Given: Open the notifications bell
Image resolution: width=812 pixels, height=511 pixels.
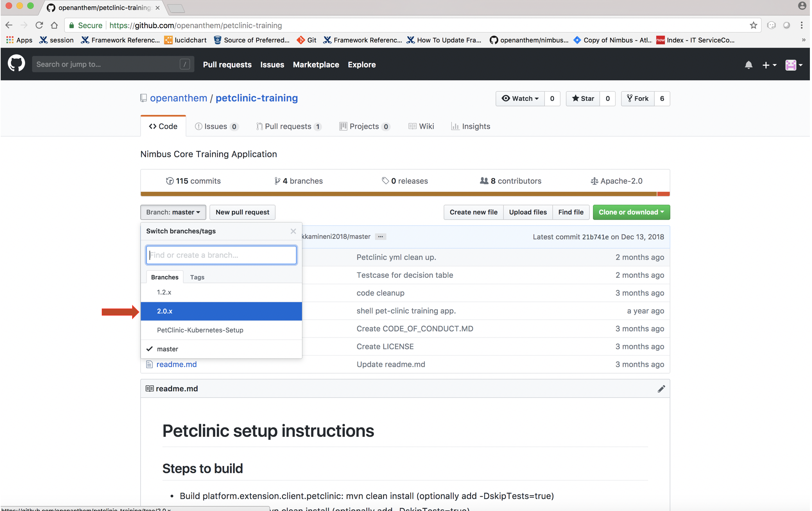Looking at the screenshot, I should pos(748,65).
